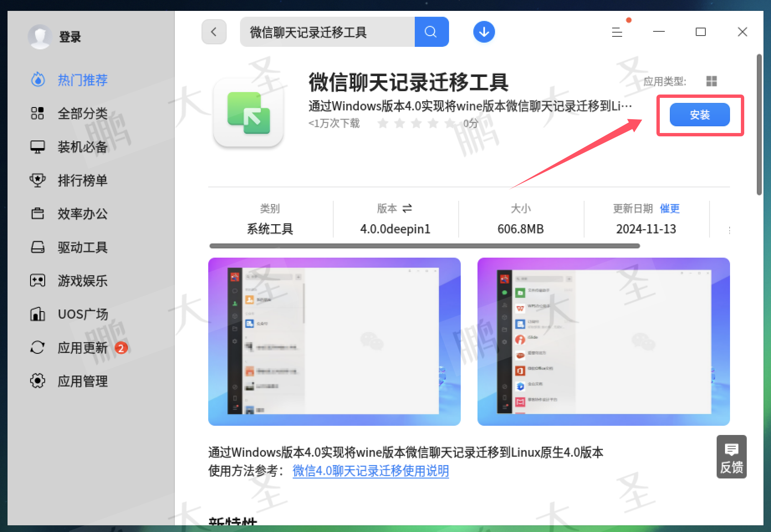
Task: Open 微信4.0聊天记录迁移使用说明 link
Action: (x=370, y=471)
